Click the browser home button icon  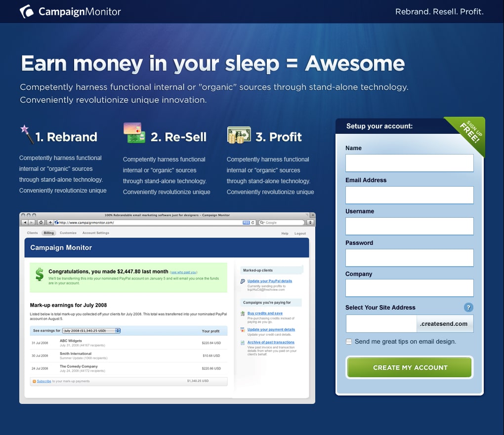click(41, 223)
